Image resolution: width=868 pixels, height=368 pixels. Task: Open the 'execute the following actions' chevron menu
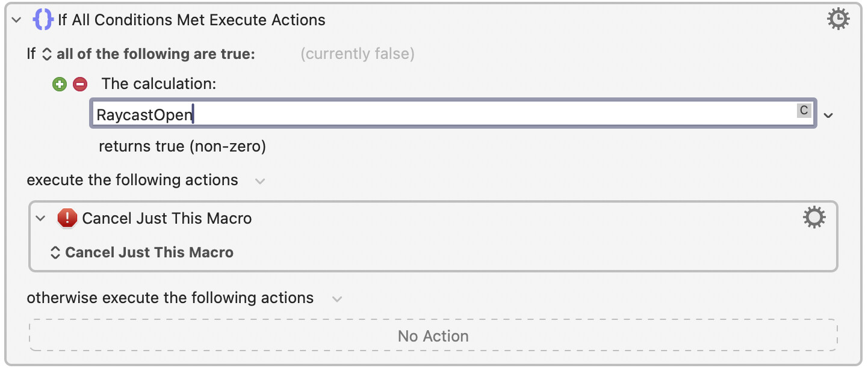click(260, 180)
